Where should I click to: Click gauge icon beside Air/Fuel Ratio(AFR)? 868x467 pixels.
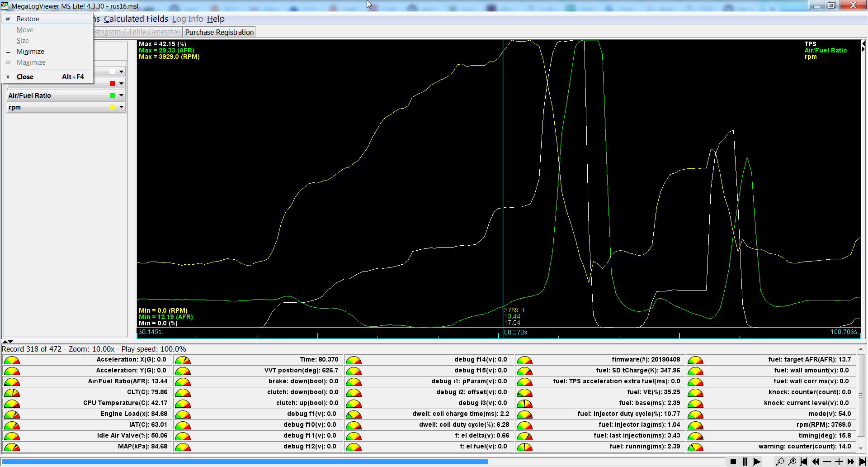pos(12,382)
